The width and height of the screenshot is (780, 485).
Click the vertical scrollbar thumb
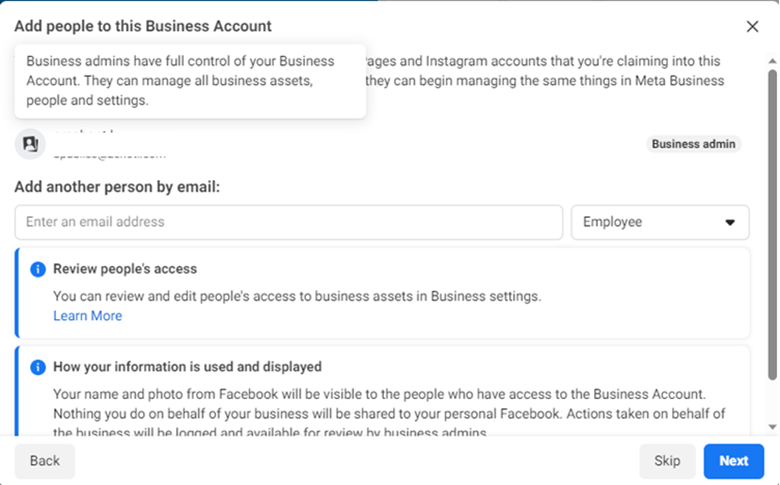tap(772, 225)
